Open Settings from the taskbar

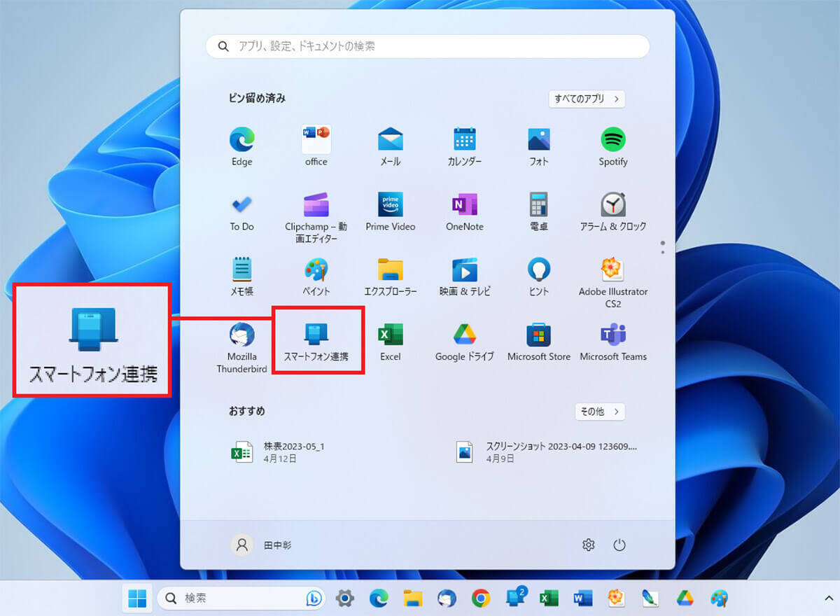344,598
